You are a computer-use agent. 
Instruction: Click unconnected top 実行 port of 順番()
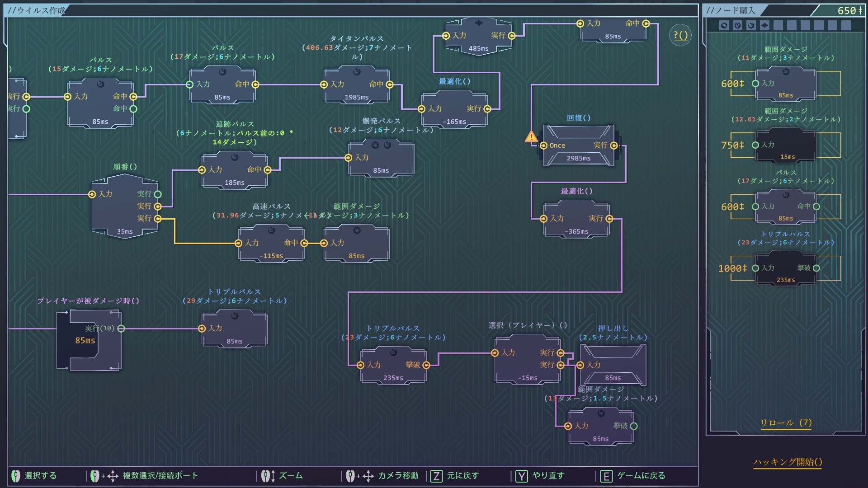[158, 194]
